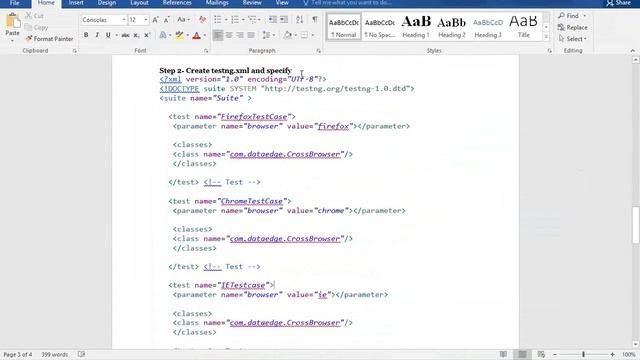Decrease paragraph indent

click(x=273, y=20)
